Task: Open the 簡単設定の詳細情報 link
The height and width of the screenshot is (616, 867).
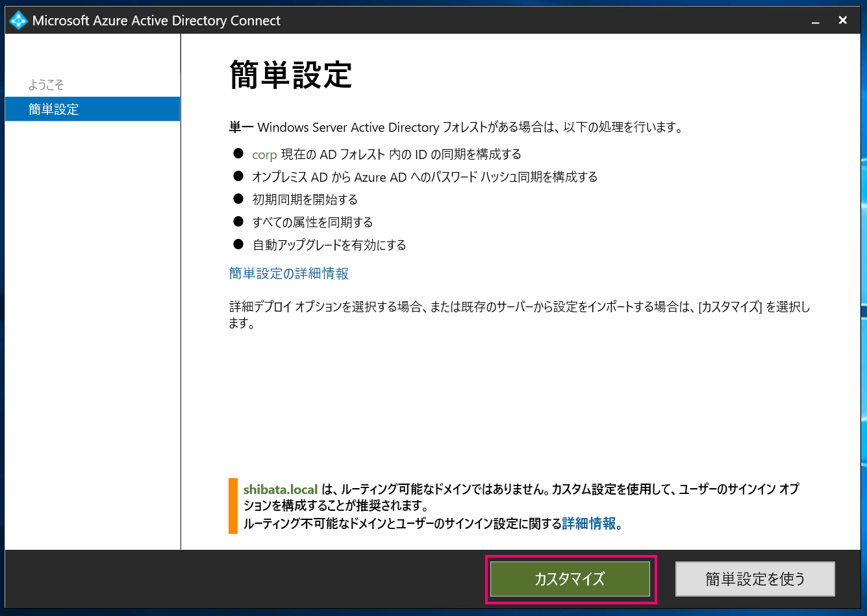Action: [x=289, y=273]
